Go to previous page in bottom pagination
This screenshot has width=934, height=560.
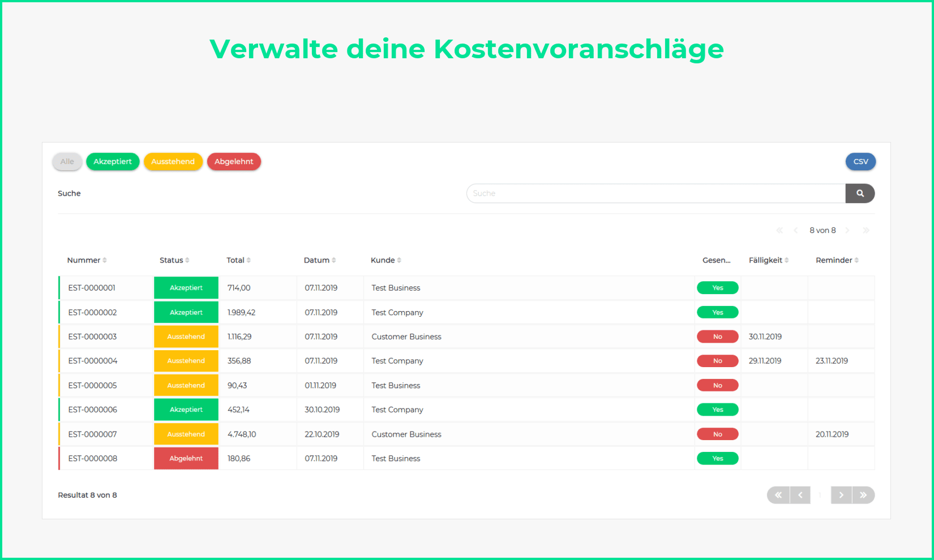click(x=800, y=495)
